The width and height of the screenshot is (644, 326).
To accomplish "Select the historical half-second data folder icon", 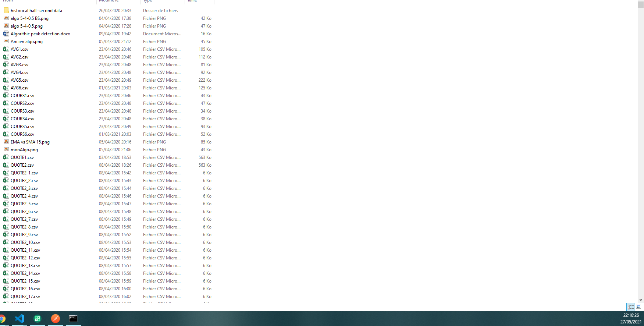I will pos(6,11).
